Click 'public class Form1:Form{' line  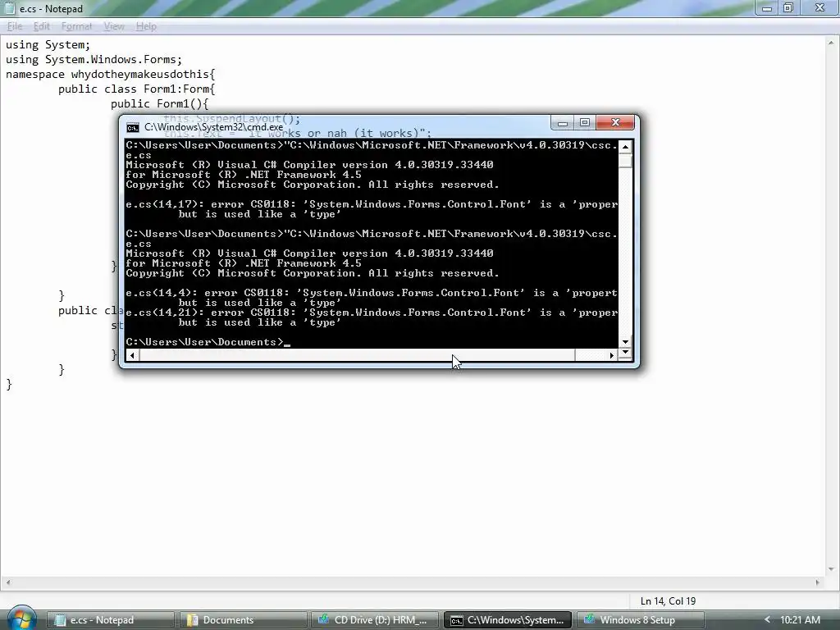click(137, 89)
